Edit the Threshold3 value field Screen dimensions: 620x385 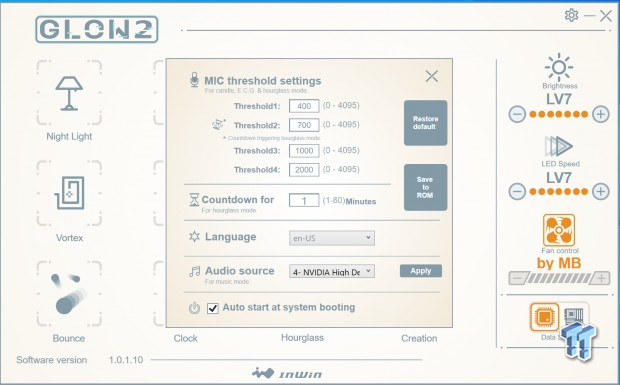[x=304, y=151]
